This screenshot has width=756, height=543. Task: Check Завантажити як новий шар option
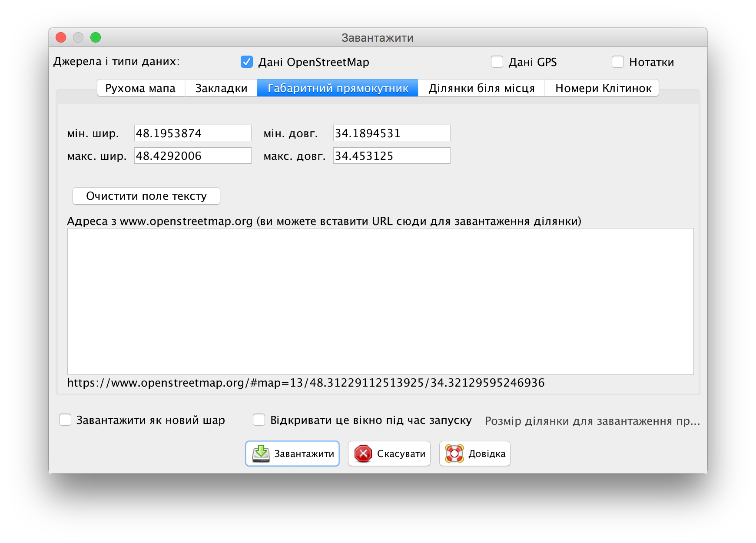pos(65,420)
